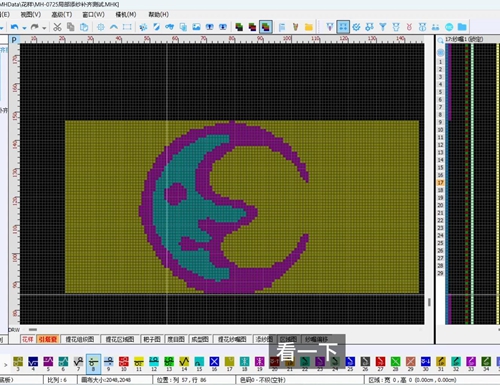Open the undo history dropdown arrow
This screenshot has height=385, width=500.
[24, 28]
